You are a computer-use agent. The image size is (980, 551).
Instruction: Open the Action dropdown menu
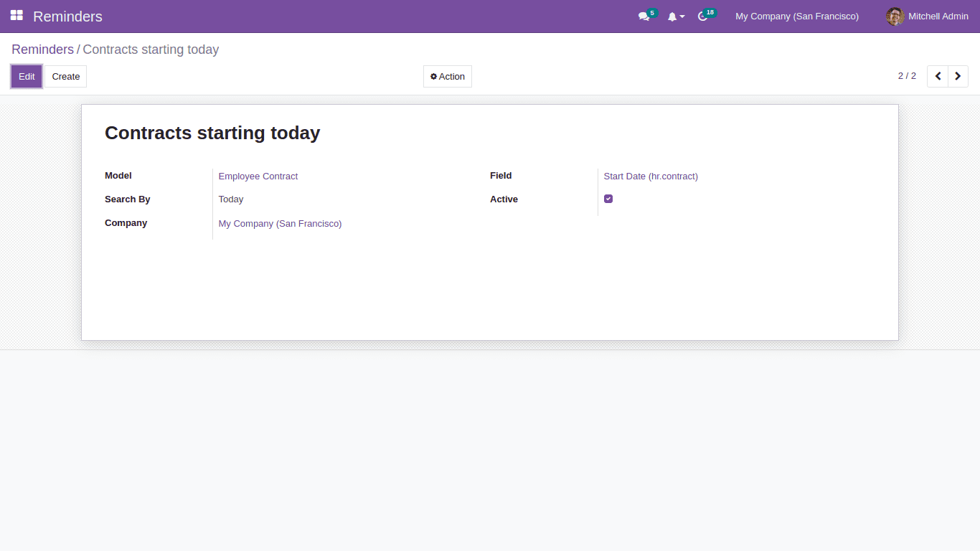(x=447, y=76)
